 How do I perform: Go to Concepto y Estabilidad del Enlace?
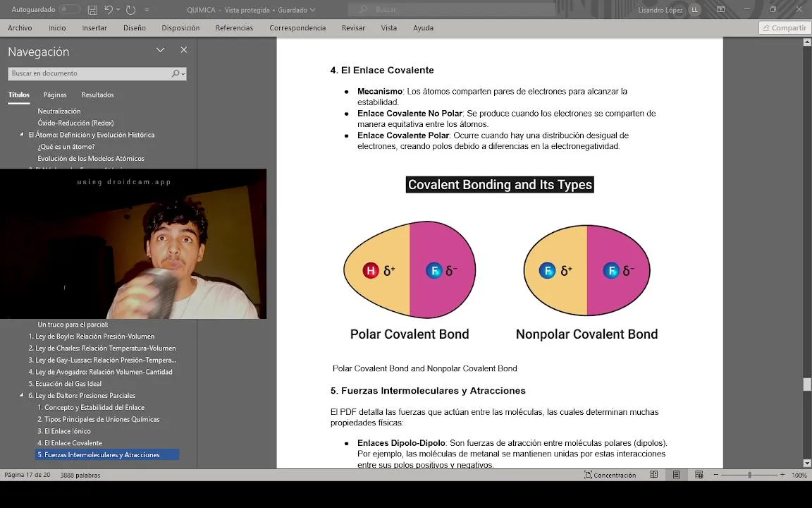[x=91, y=407]
